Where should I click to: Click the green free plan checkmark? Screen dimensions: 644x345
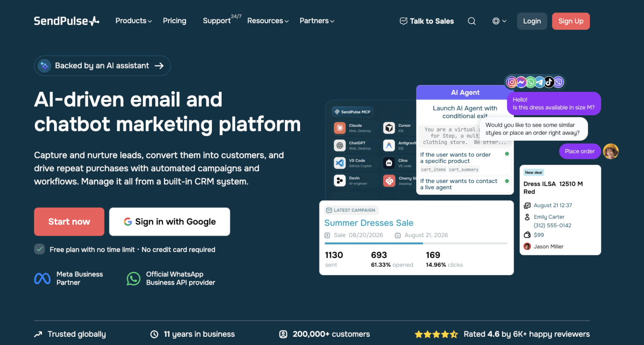39,249
